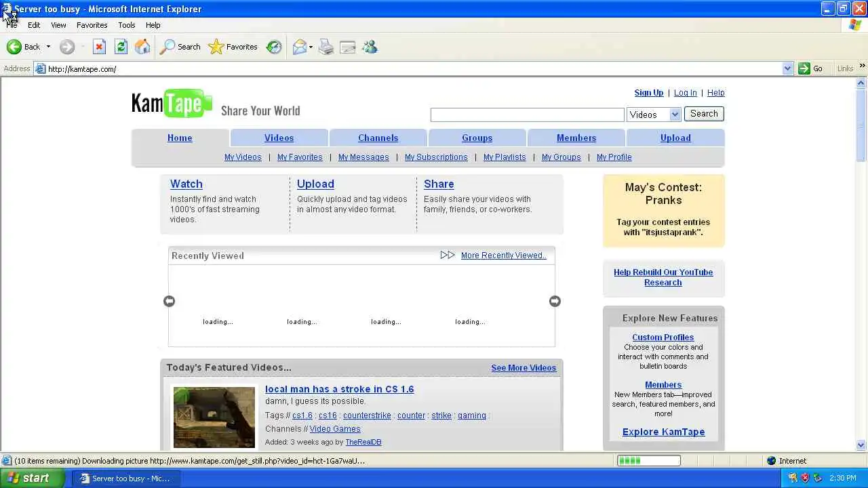Viewport: 868px width, 488px height.
Task: Select 'Server too busy' taskbar button
Action: (126, 479)
